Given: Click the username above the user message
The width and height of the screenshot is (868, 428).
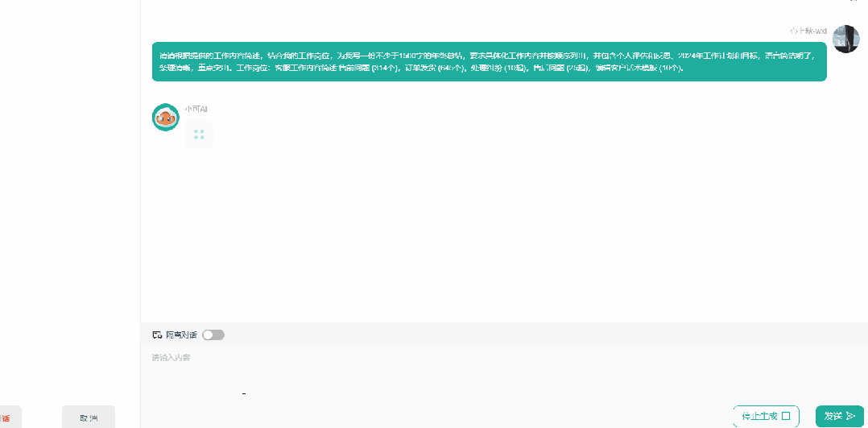Looking at the screenshot, I should click(808, 31).
